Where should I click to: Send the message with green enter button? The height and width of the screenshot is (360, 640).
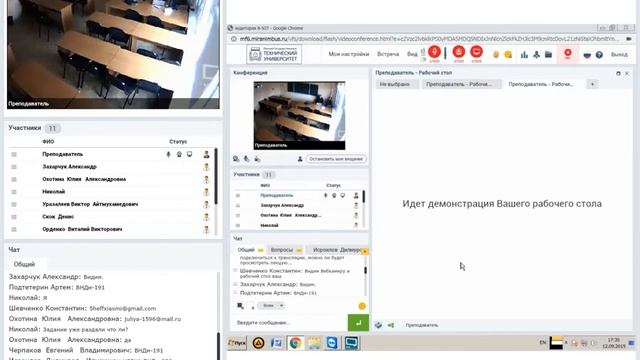pos(358,323)
